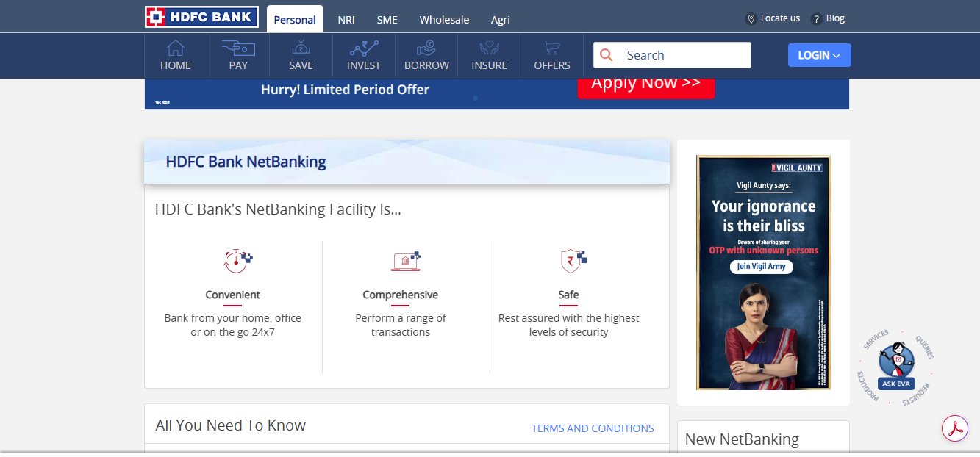
Task: Click the "Safe" label text
Action: coord(568,295)
